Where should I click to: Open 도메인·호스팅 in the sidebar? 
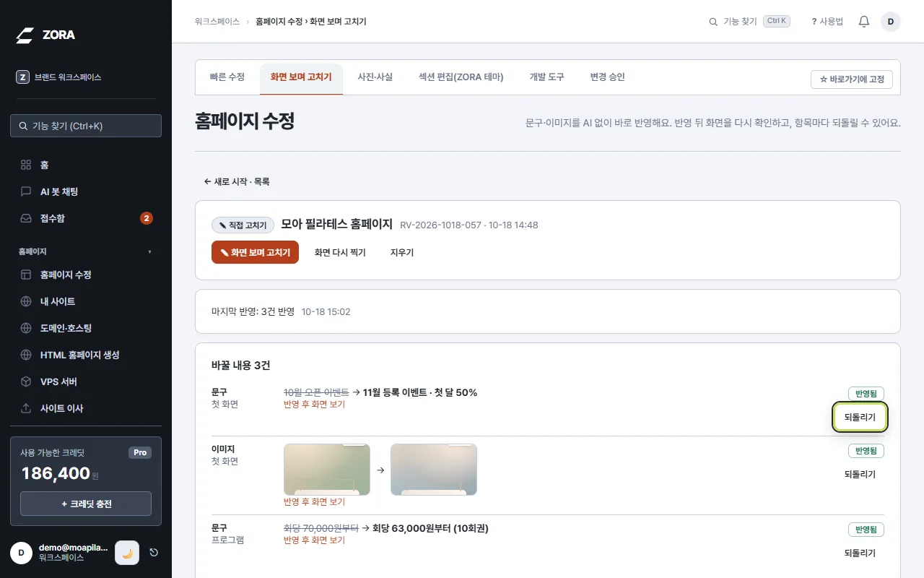click(x=86, y=328)
